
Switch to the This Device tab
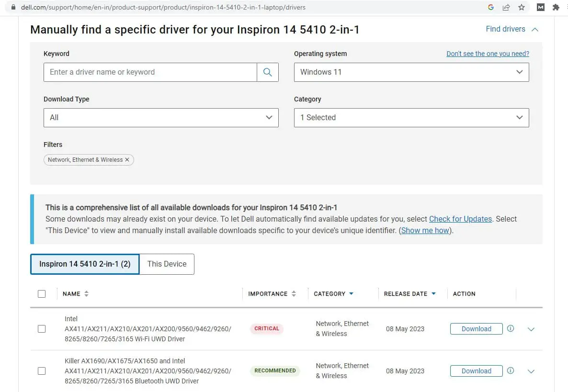tap(167, 264)
